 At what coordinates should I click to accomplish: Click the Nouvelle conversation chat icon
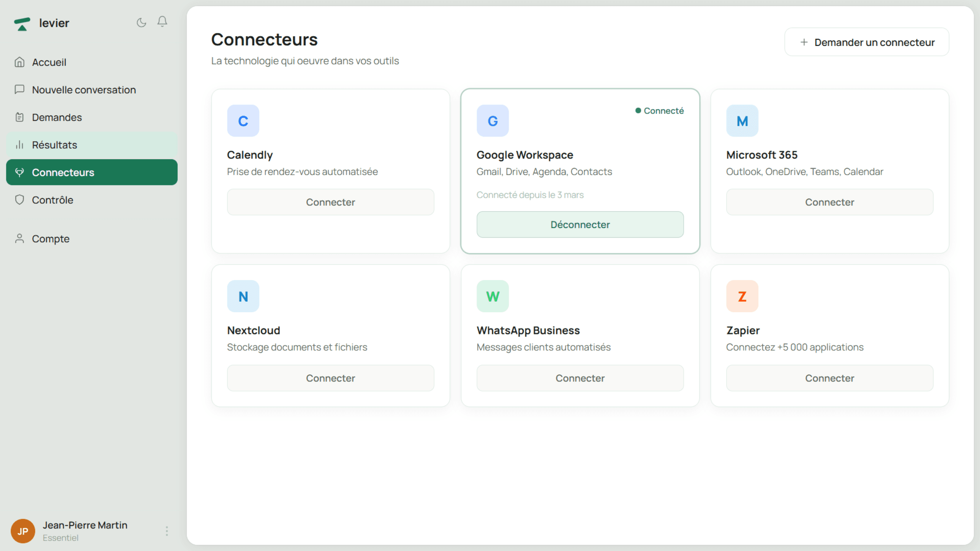(x=20, y=90)
